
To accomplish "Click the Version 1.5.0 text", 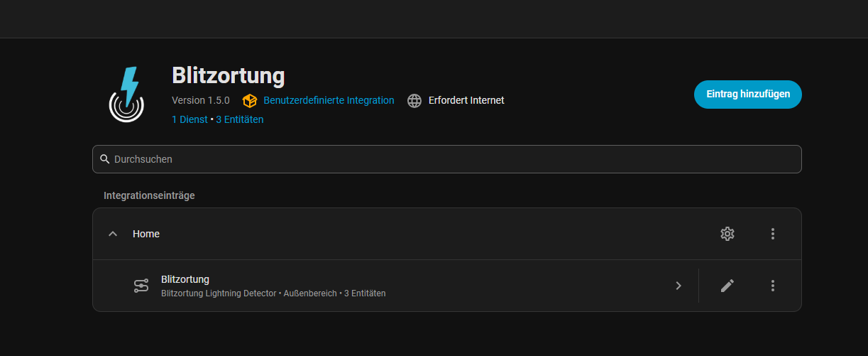I will tap(201, 100).
